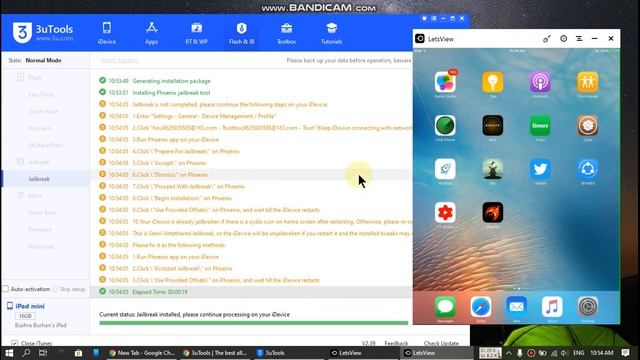Image resolution: width=640 pixels, height=360 pixels.
Task: Enable the Auto-activation checkbox
Action: tap(5, 289)
